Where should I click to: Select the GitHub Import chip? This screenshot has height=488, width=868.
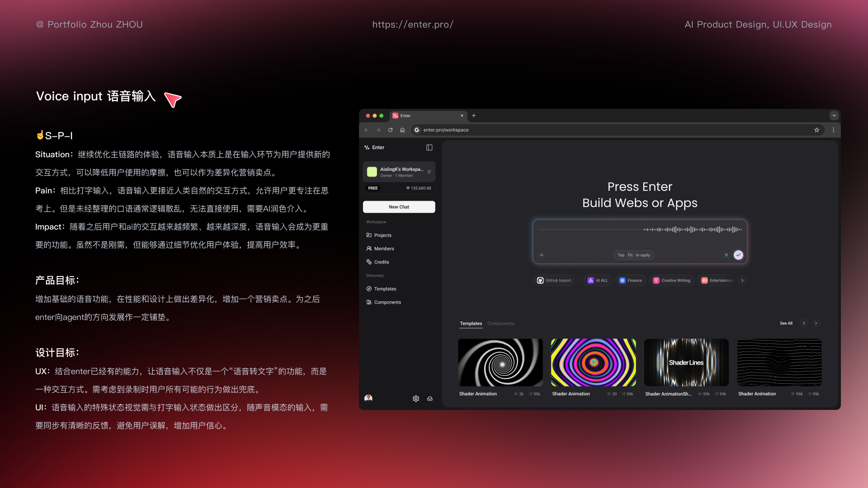(x=554, y=281)
